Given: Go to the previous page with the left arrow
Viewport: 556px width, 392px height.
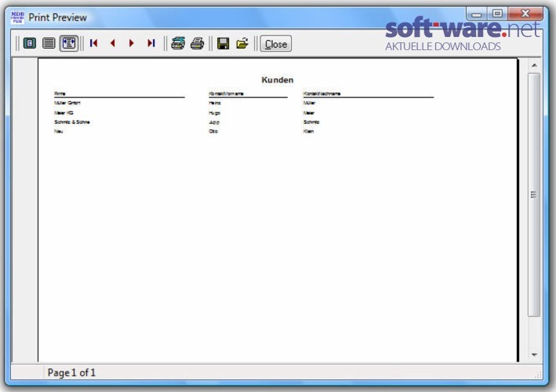Looking at the screenshot, I should click(x=113, y=43).
